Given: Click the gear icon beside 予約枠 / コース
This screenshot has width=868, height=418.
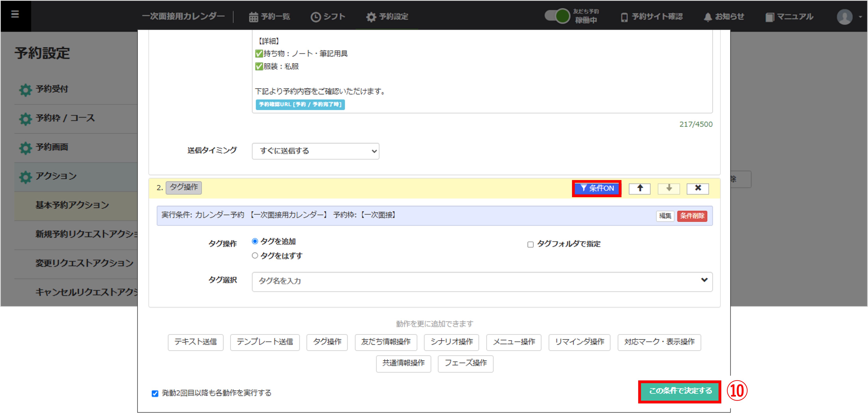Looking at the screenshot, I should tap(25, 118).
